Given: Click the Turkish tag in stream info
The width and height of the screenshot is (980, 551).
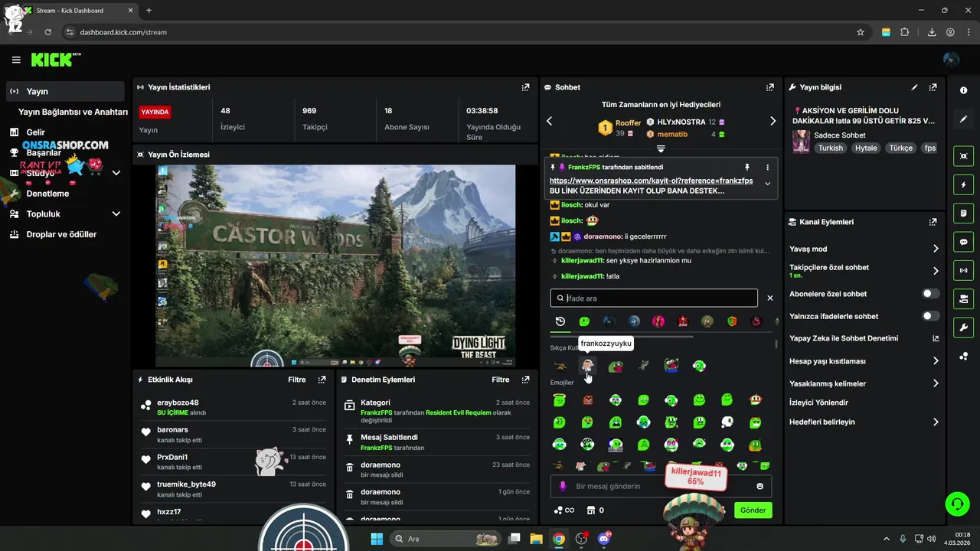Looking at the screenshot, I should tap(830, 148).
